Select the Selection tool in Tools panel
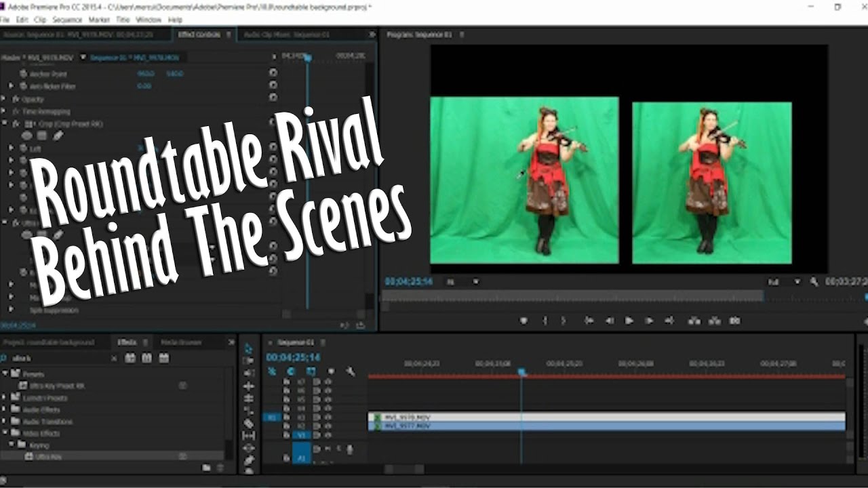 (248, 348)
